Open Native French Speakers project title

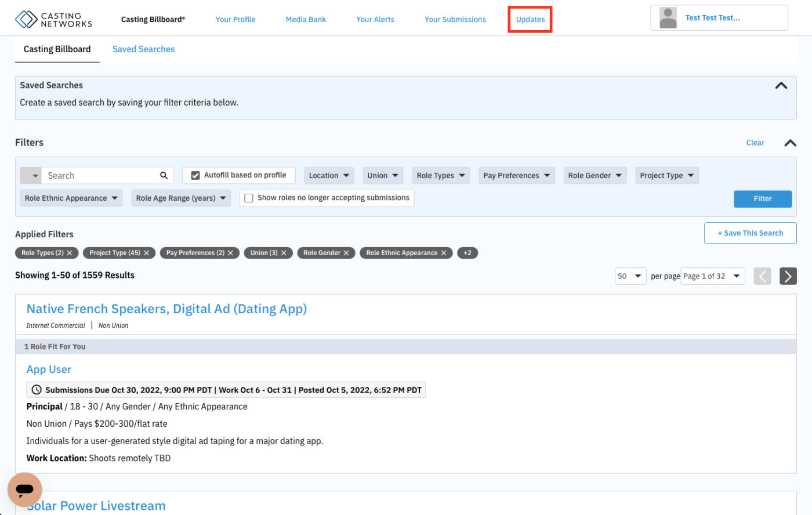pyautogui.click(x=166, y=309)
